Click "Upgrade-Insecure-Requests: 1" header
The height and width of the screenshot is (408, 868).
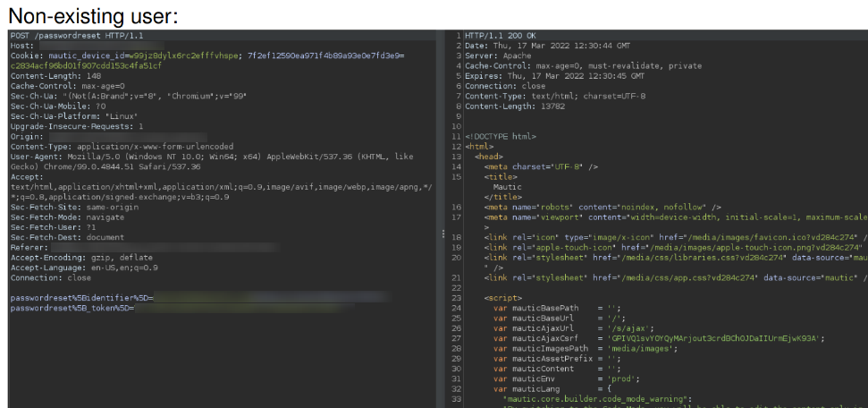coord(77,126)
